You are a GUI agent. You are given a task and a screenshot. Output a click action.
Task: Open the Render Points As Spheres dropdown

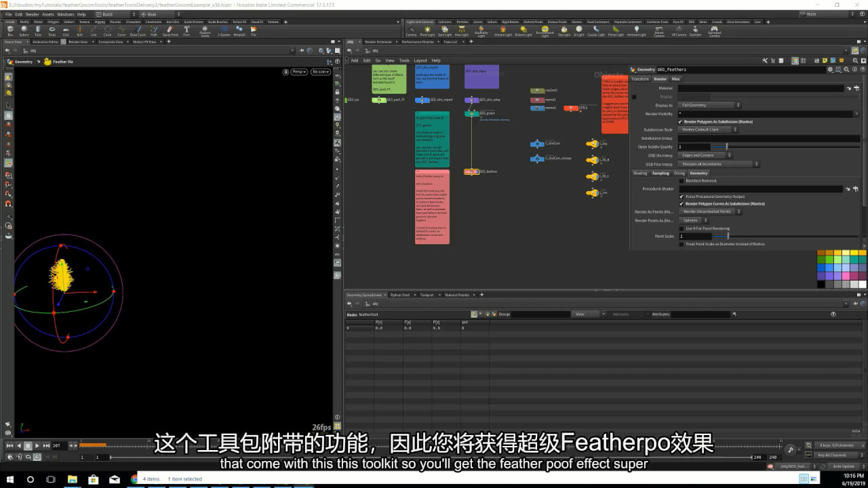[x=694, y=220]
